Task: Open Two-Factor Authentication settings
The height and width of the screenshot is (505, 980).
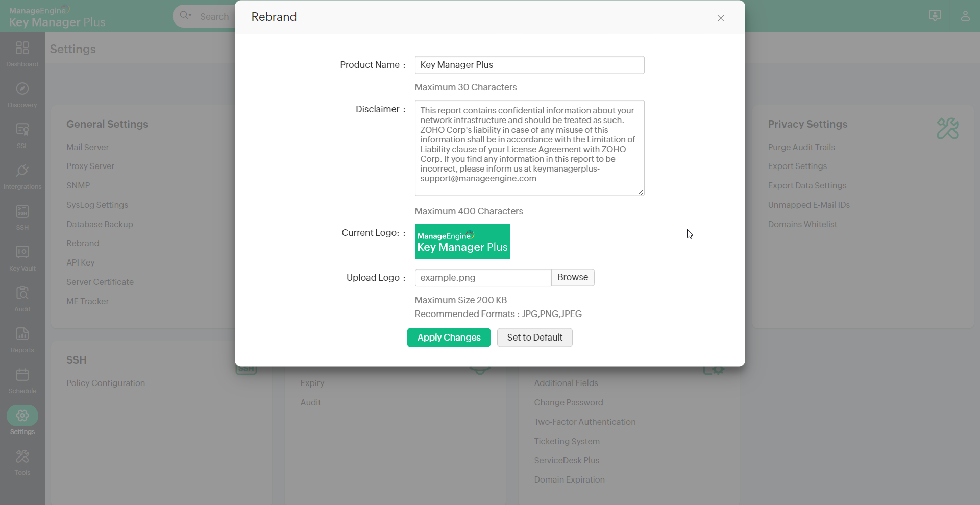Action: tap(585, 422)
